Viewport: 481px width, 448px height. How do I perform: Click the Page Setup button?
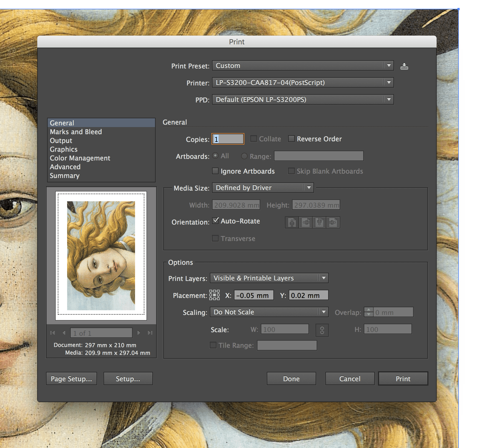tap(71, 379)
